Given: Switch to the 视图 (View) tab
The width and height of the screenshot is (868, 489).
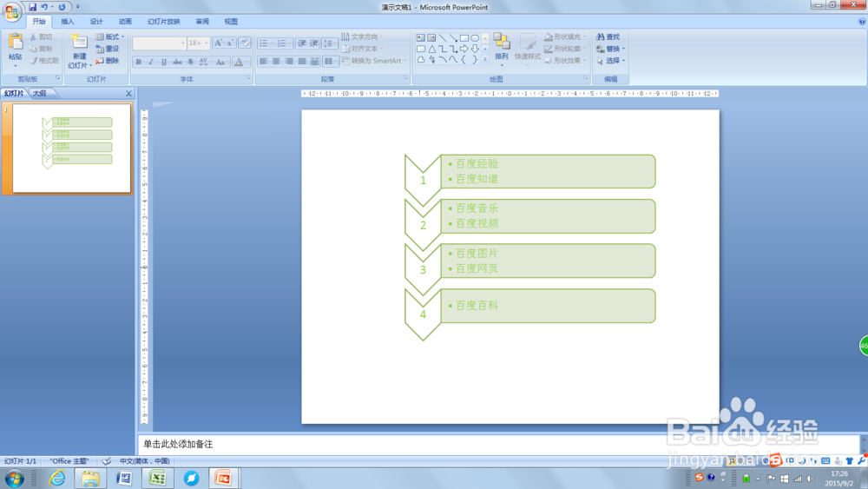Looking at the screenshot, I should pyautogui.click(x=231, y=22).
